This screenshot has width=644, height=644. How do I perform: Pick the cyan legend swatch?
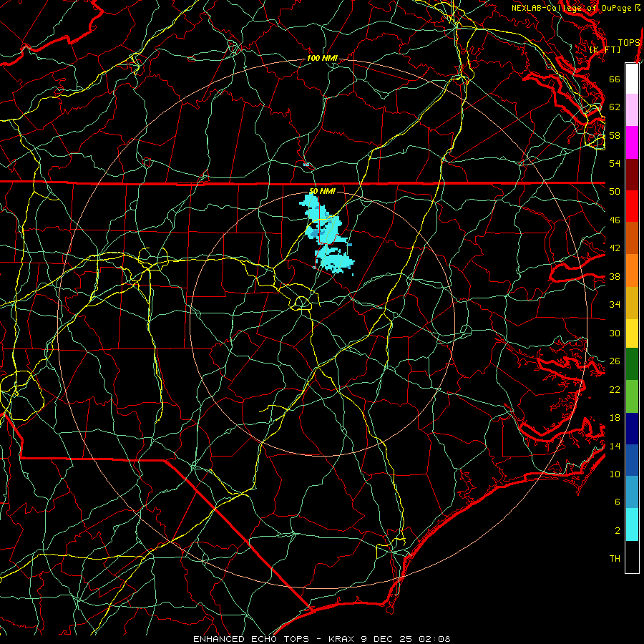632,525
